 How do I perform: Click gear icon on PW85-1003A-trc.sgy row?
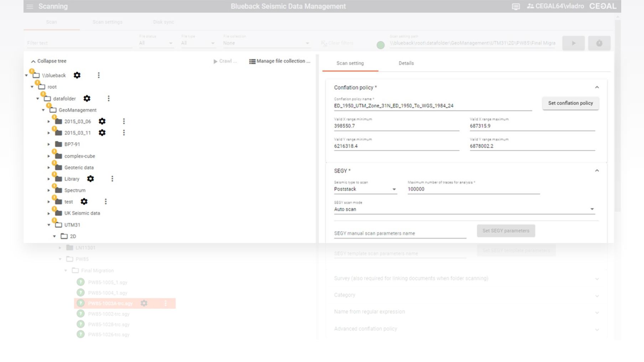(144, 303)
